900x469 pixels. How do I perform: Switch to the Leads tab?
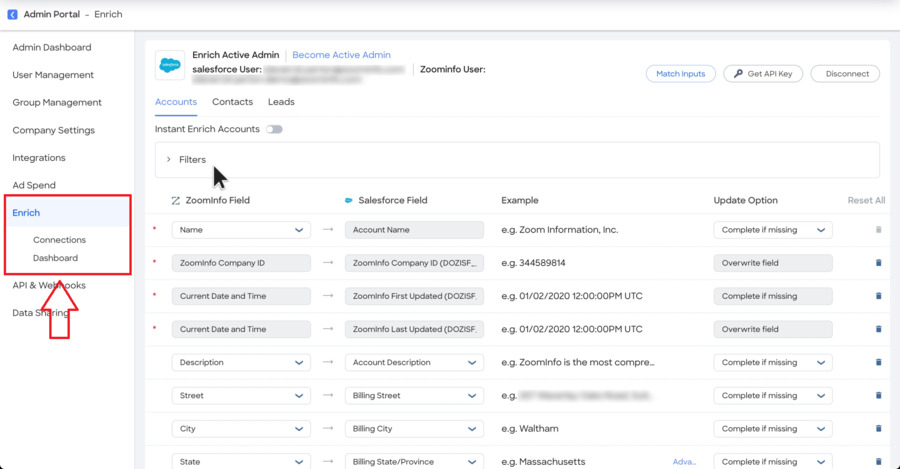(x=281, y=102)
